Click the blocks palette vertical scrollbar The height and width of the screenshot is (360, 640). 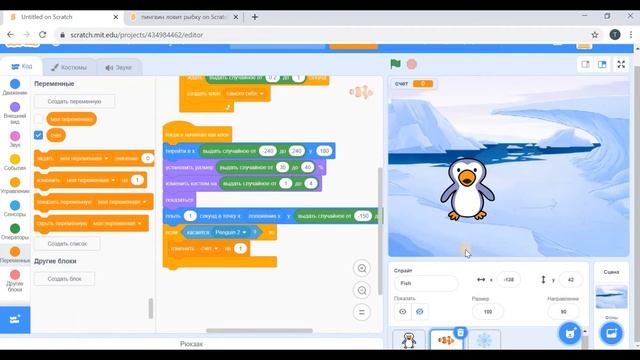pyautogui.click(x=151, y=308)
